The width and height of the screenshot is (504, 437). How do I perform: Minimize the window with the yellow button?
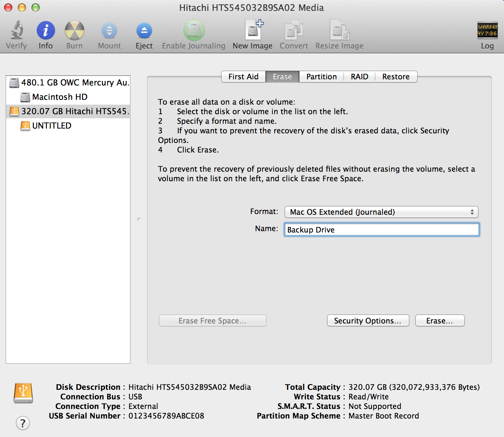point(22,8)
